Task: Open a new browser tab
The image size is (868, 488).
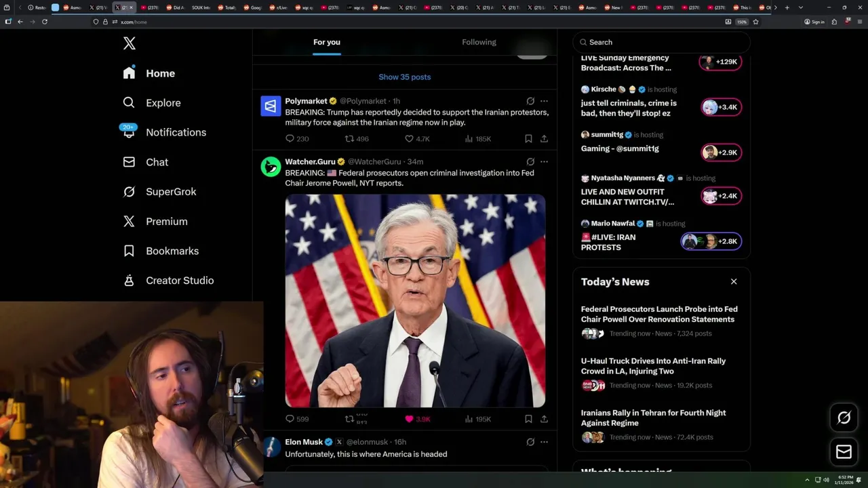Action: coord(787,7)
